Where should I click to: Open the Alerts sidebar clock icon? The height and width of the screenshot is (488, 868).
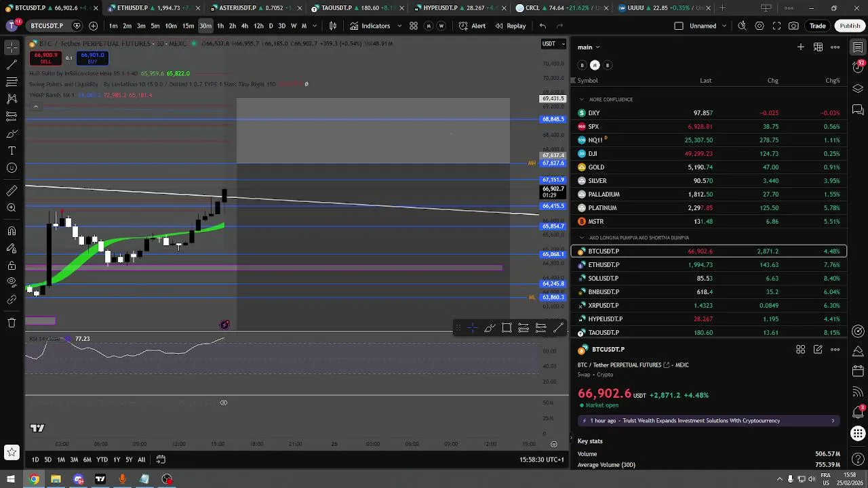pyautogui.click(x=858, y=68)
